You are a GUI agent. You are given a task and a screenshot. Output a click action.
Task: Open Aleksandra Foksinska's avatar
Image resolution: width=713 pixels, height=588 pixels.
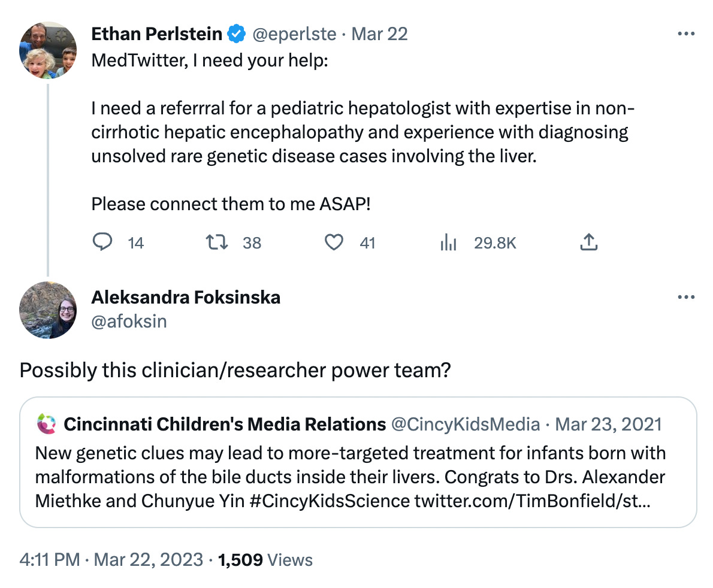[x=48, y=310]
